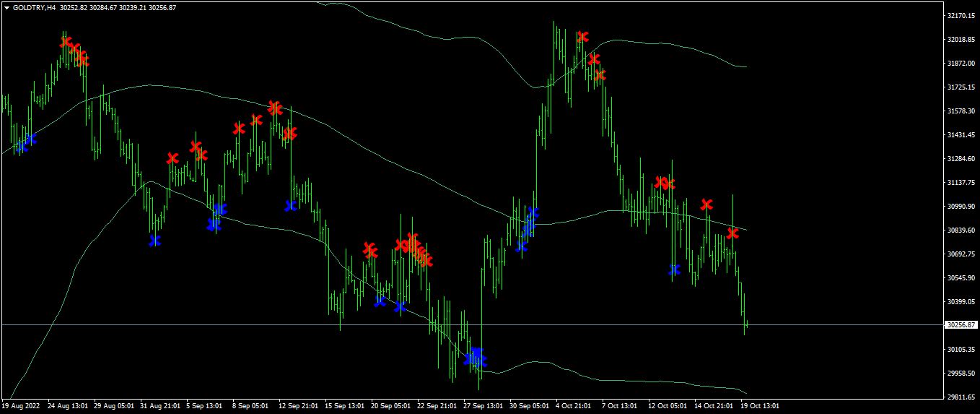Click the 31137.75 price axis label

[961, 182]
